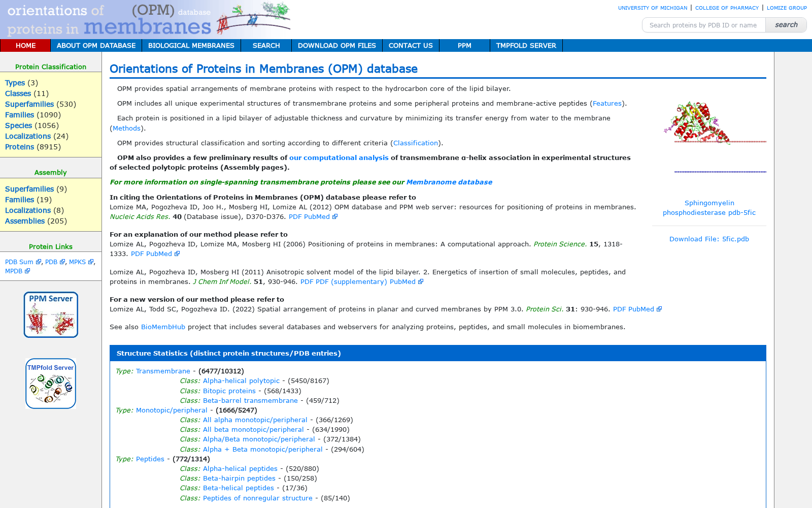Click the OPM database logo banner
The width and height of the screenshot is (812, 508).
[146, 19]
